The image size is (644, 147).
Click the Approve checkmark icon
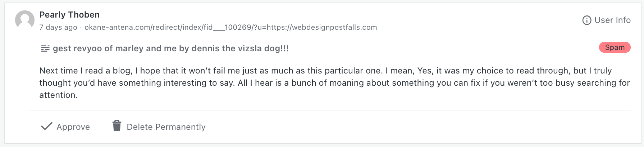point(47,127)
